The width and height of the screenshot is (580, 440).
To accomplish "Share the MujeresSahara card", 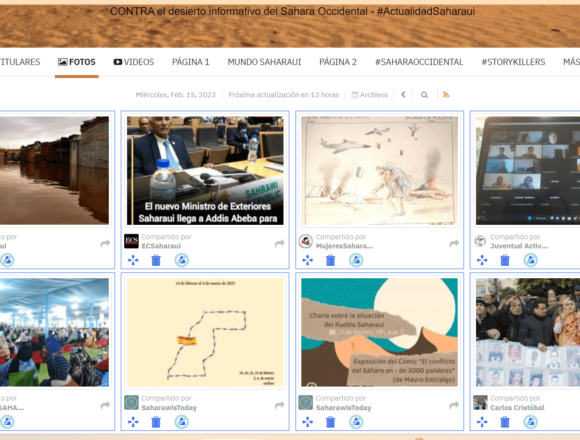I will (x=454, y=244).
